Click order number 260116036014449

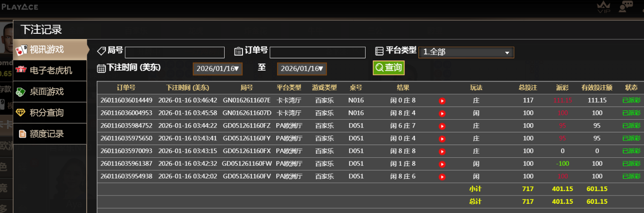127,100
